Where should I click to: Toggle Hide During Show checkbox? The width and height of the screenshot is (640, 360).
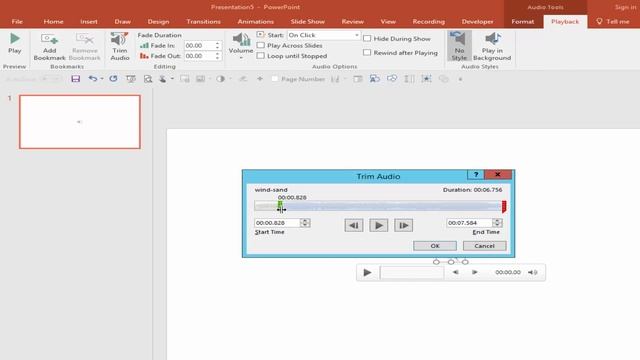tap(367, 38)
